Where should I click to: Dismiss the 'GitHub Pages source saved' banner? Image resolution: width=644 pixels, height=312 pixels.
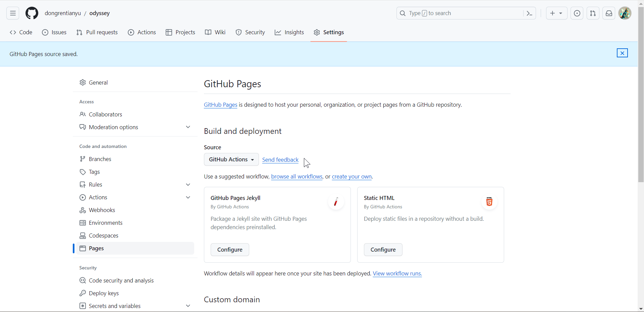click(x=622, y=53)
